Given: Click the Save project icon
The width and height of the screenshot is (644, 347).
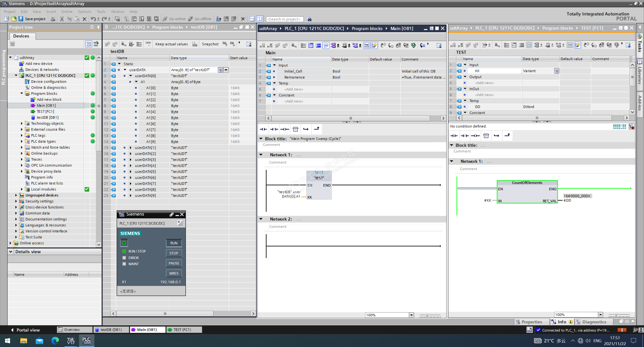Looking at the screenshot, I should click(x=21, y=19).
